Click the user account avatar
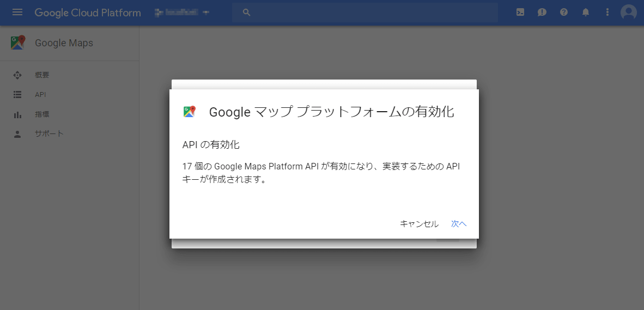Screen dimensions: 644x310 [x=628, y=13]
